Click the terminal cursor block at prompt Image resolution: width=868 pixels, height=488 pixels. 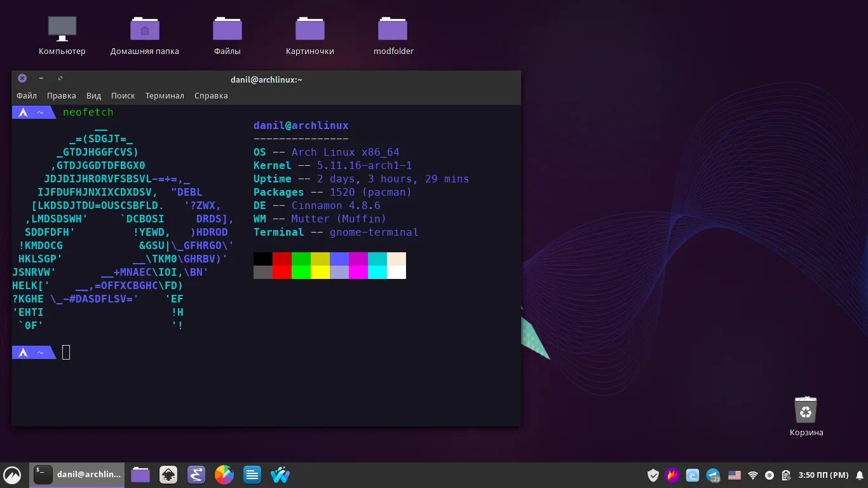tap(66, 352)
